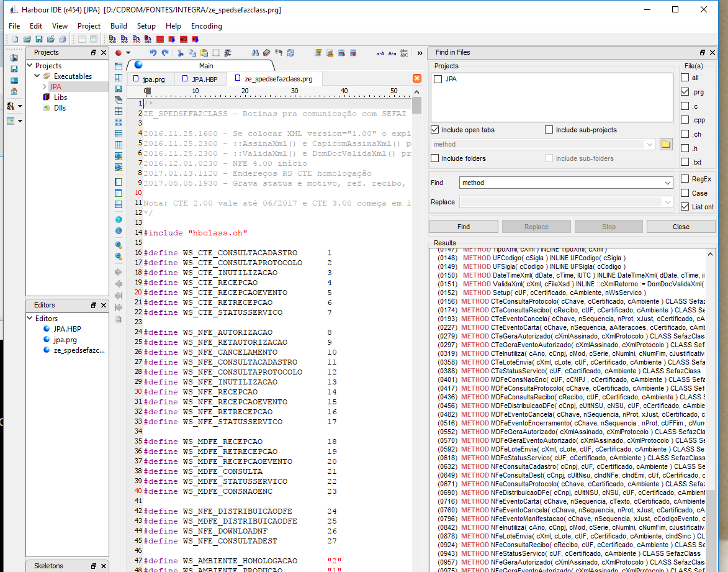Click the binoculars Find icon
Viewport: 728px width, 572px height.
pyautogui.click(x=255, y=53)
